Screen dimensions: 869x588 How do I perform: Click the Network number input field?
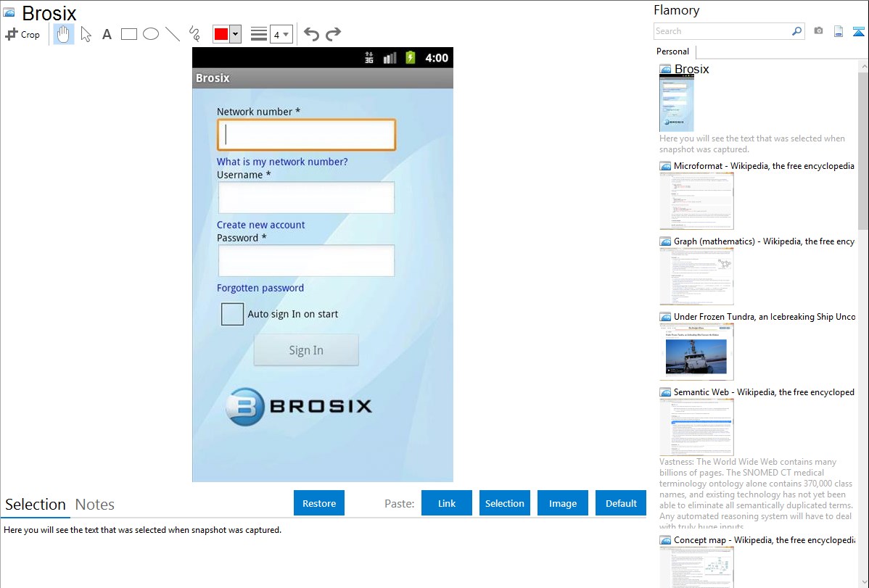[x=307, y=135]
